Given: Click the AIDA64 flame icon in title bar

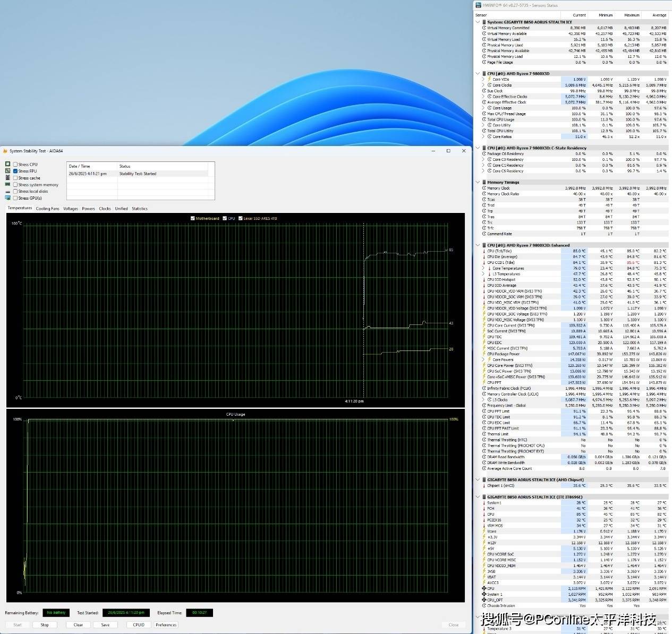Looking at the screenshot, I should point(5,151).
